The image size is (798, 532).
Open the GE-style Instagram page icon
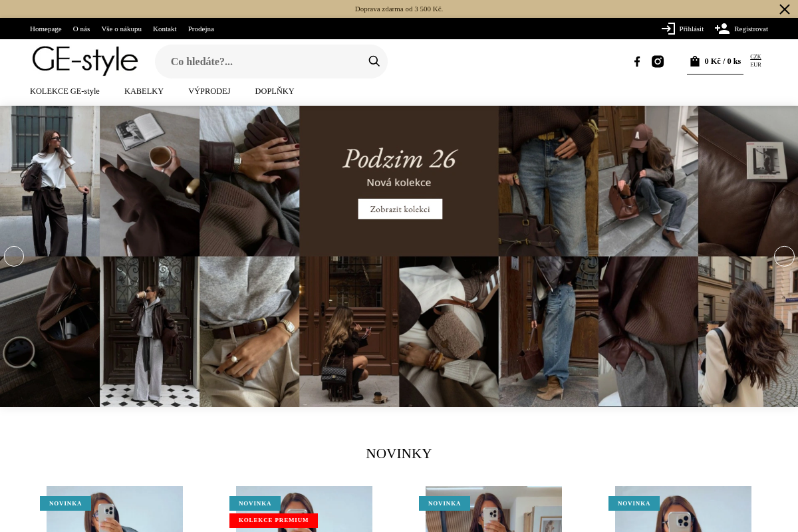click(658, 61)
